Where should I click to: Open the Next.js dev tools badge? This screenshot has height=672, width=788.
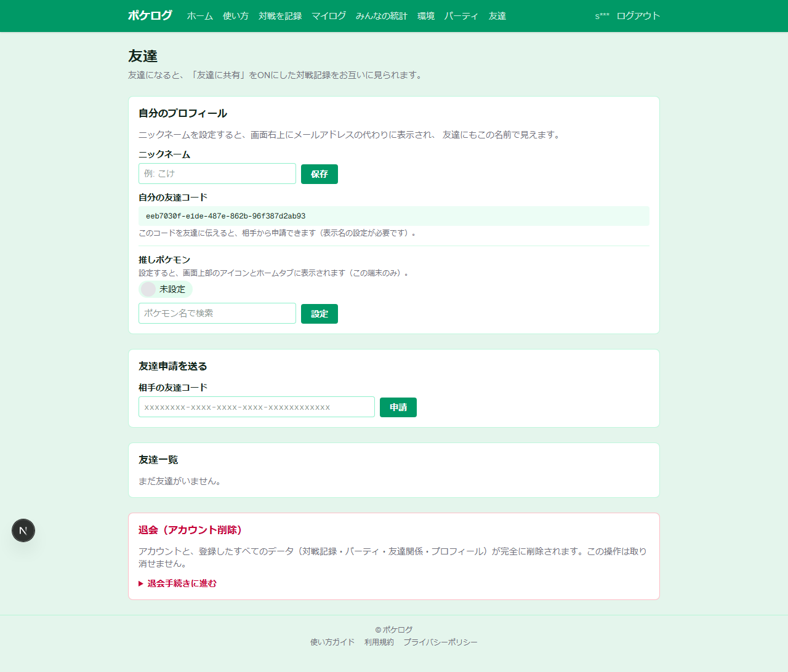23,530
